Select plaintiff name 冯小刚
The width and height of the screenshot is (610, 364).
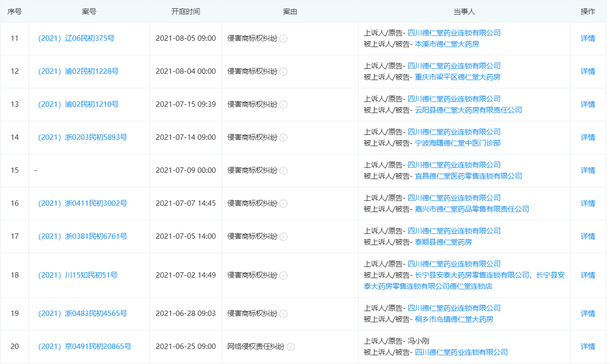click(418, 341)
